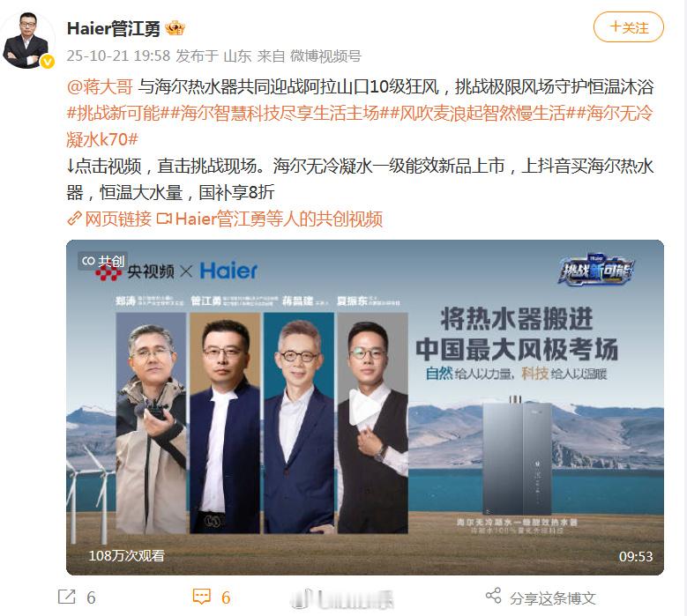Open the 网页链接 web link

pos(118,219)
